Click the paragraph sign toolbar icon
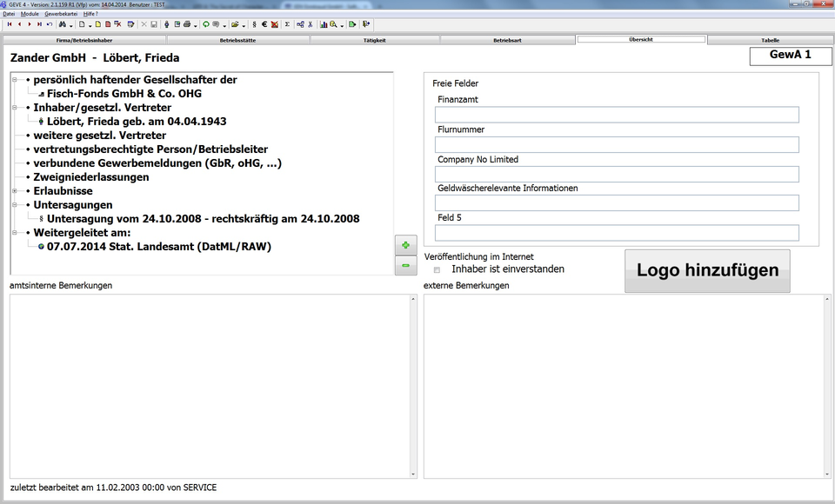The height and width of the screenshot is (504, 835). point(254,24)
